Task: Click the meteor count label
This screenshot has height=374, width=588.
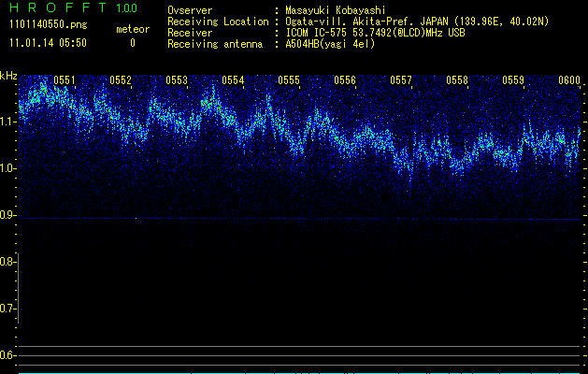Action: pos(132,29)
